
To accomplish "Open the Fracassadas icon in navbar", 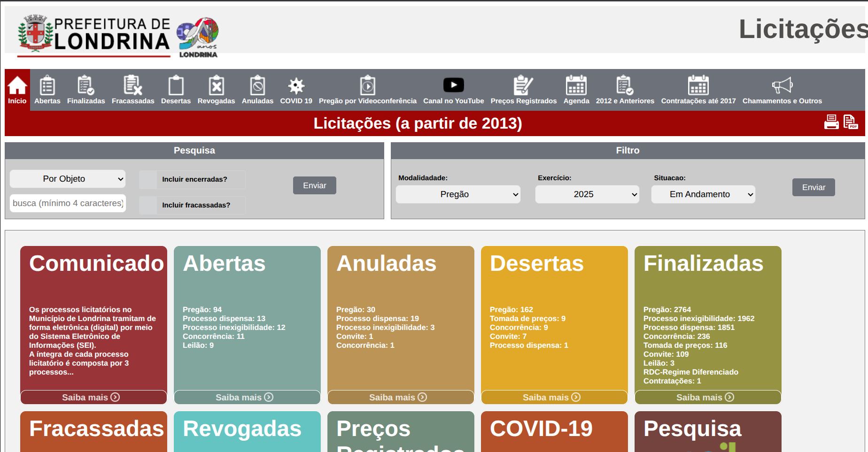I will point(133,86).
